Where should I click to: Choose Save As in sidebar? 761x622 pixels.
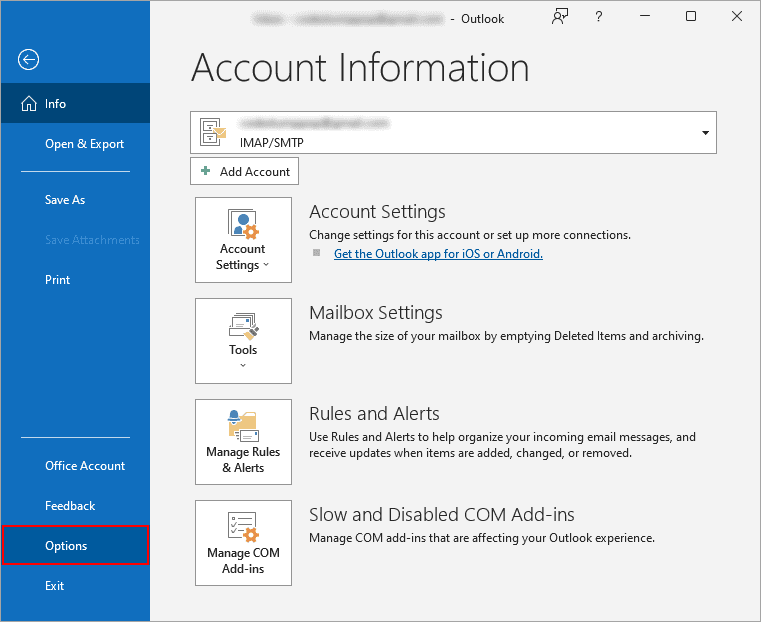[x=65, y=199]
